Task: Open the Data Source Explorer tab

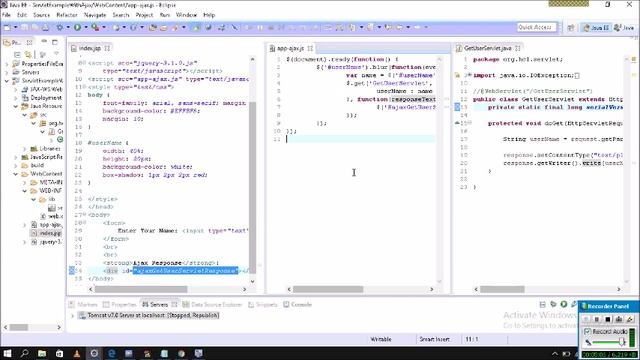Action: [212, 304]
